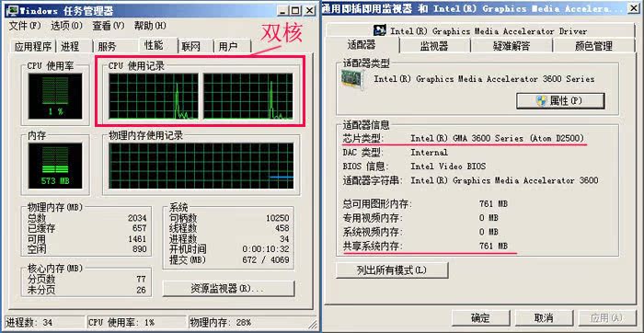Click the second CPU core history graph
The height and width of the screenshot is (333, 644).
pyautogui.click(x=248, y=97)
